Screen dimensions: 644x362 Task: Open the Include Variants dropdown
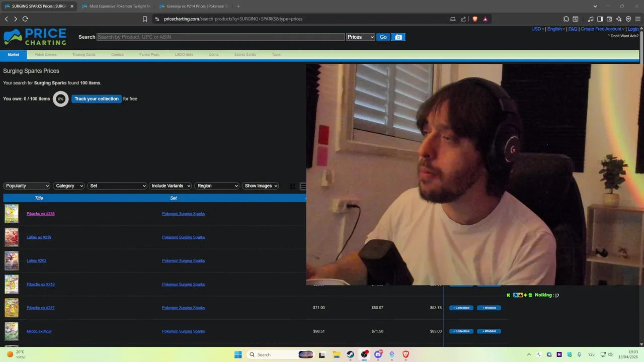point(171,186)
